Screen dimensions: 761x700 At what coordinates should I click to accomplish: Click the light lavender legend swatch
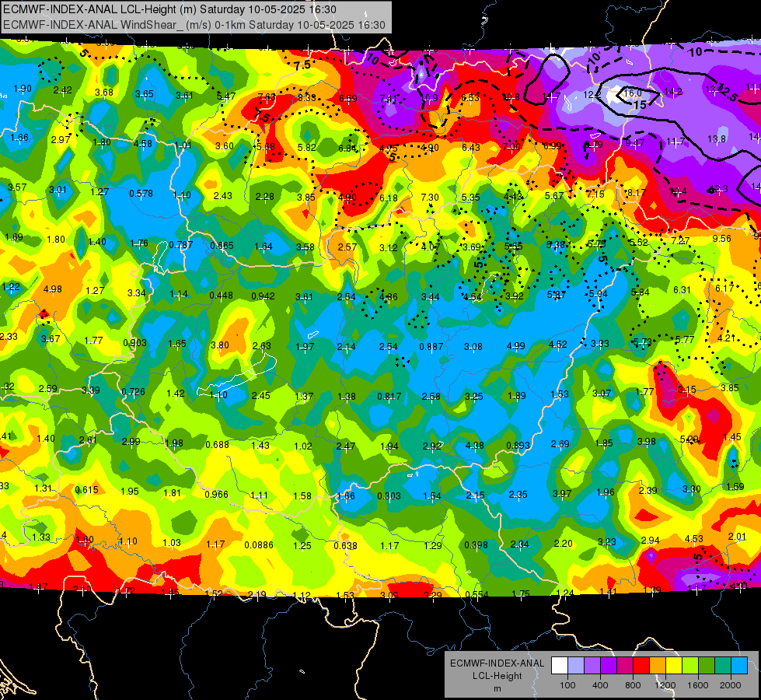(575, 666)
